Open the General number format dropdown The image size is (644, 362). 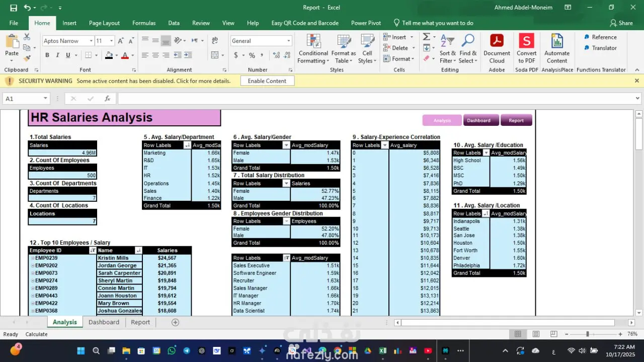click(x=289, y=41)
